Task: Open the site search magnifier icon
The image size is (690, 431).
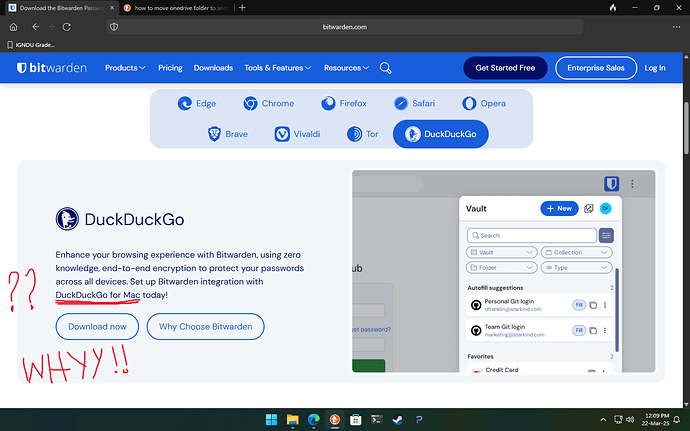Action: tap(385, 68)
